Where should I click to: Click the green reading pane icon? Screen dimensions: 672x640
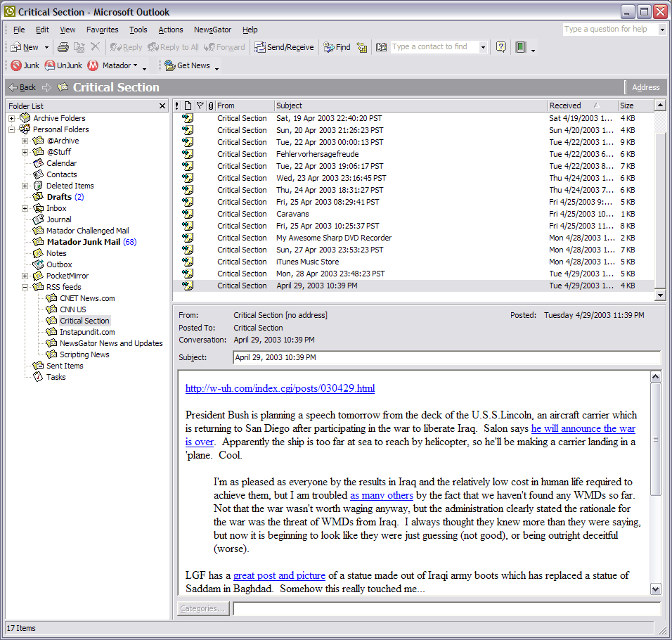(x=521, y=46)
